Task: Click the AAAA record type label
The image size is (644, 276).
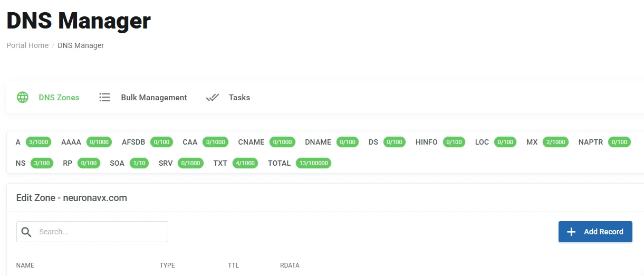Action: (x=71, y=142)
